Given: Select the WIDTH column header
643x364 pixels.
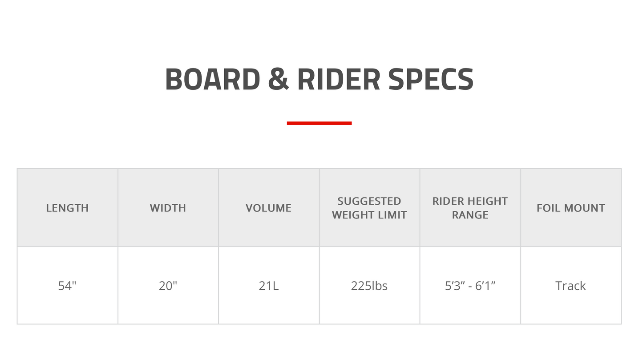Looking at the screenshot, I should (x=168, y=208).
